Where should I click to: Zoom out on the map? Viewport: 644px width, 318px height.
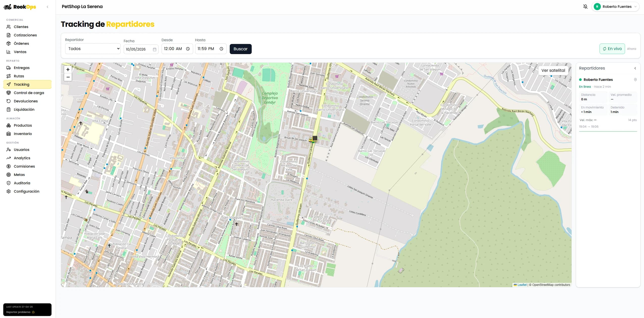click(68, 77)
